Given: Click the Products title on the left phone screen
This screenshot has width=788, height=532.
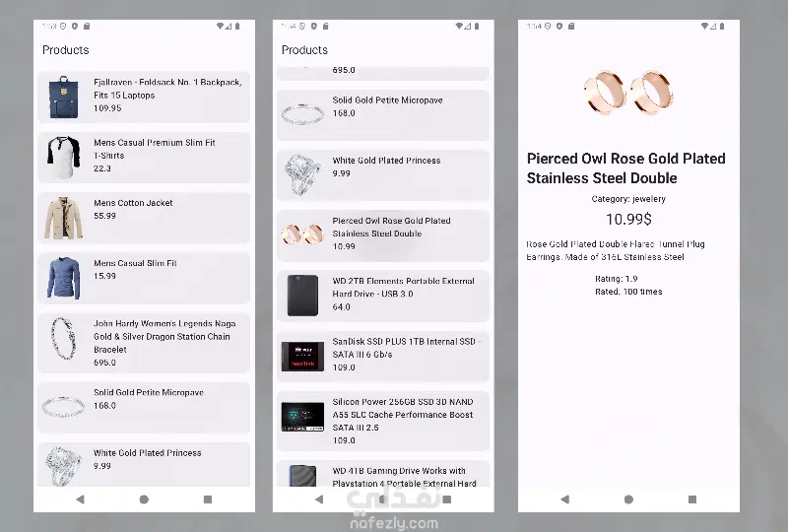Looking at the screenshot, I should pos(65,50).
